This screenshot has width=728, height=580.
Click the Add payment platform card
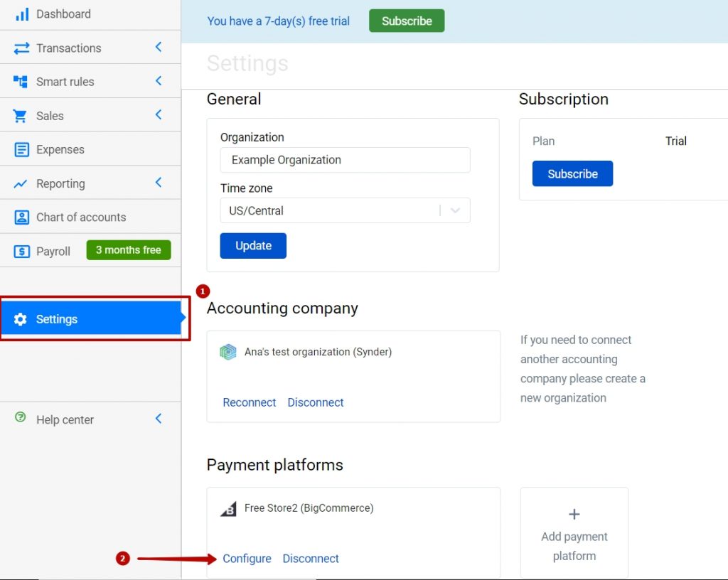click(574, 532)
